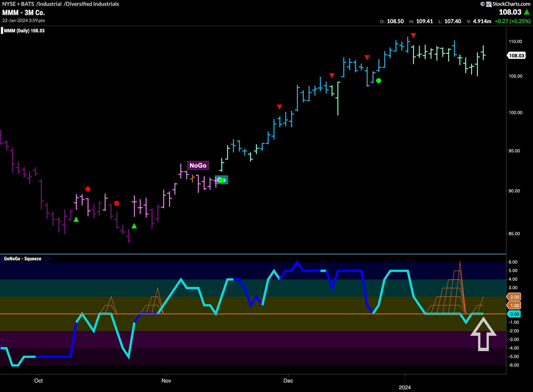Click the Oct date axis label
This screenshot has height=392, width=533.
coord(38,381)
